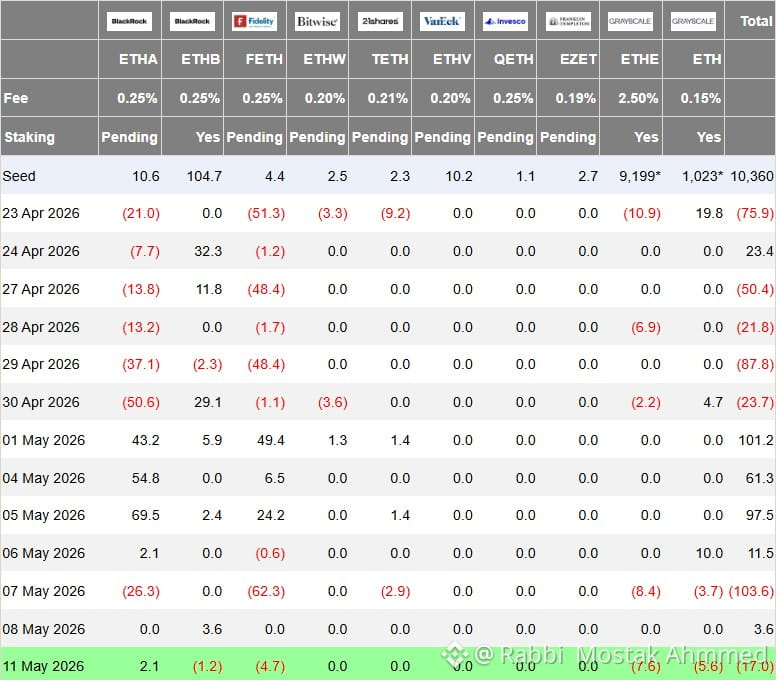Click the Bitwise logo in header
776x680 pixels.
click(x=317, y=21)
